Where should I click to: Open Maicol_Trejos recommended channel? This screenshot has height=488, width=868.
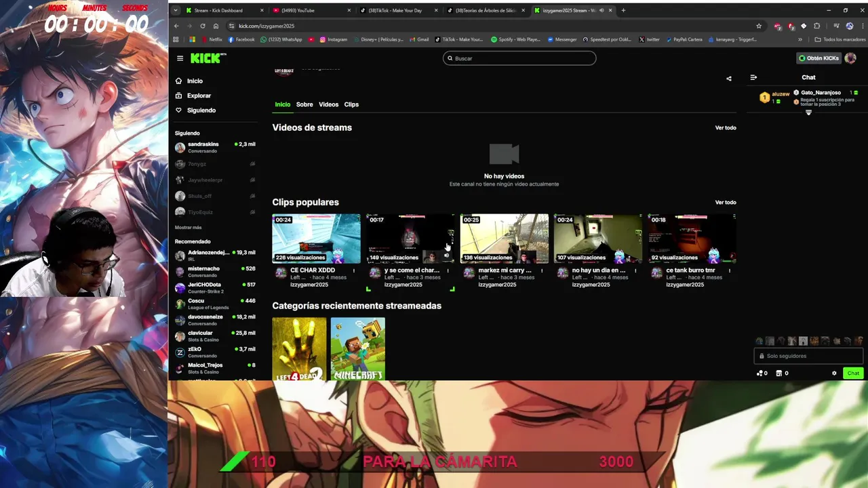pos(215,368)
